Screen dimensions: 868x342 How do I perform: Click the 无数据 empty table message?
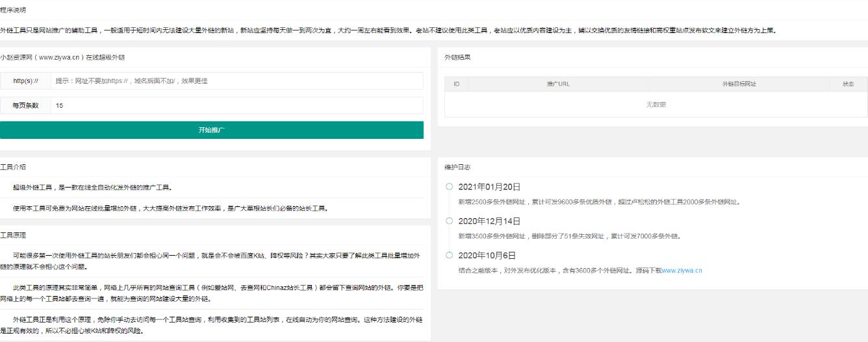656,104
